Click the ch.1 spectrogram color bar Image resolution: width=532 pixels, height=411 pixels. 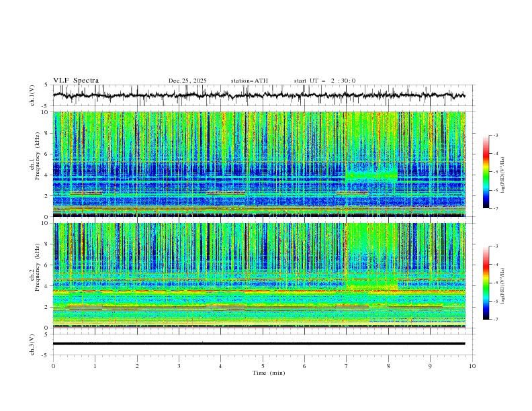[x=486, y=172]
